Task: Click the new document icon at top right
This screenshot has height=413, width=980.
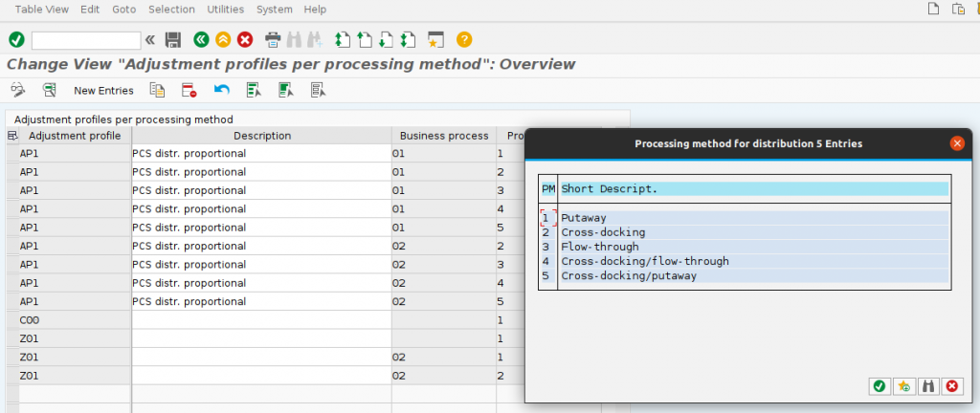Action: click(933, 9)
